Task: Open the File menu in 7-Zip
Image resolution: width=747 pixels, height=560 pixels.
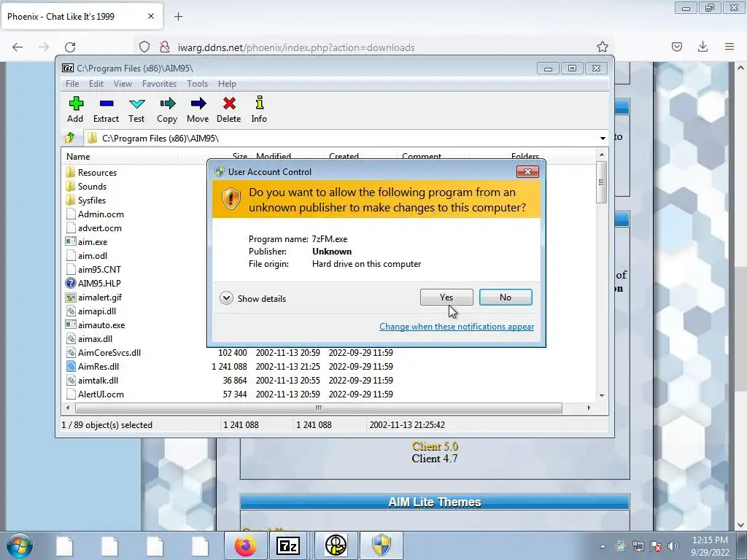Action: [x=72, y=83]
